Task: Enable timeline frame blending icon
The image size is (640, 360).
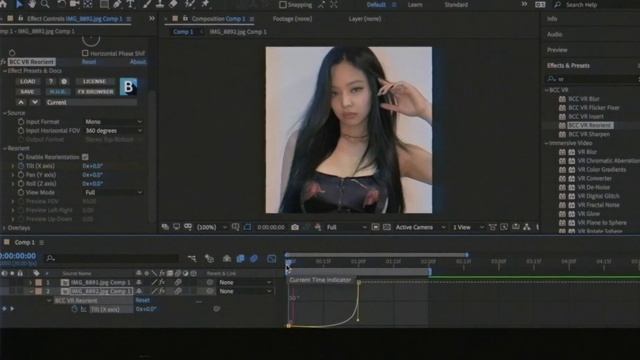Action: coord(240,258)
